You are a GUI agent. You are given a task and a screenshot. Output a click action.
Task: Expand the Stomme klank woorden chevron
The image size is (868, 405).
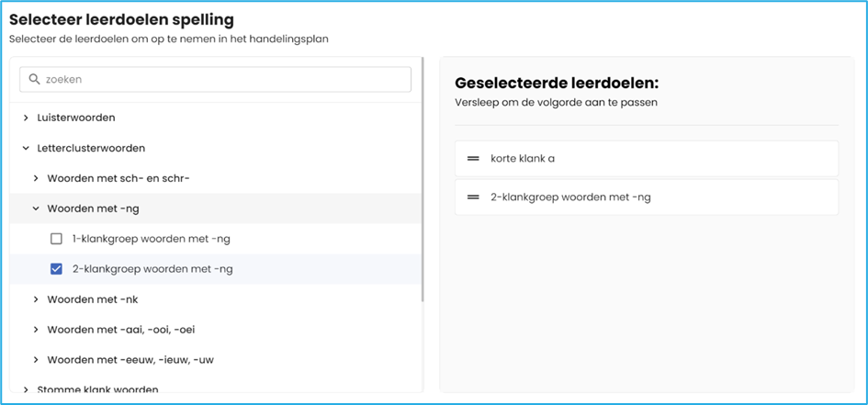pos(26,389)
